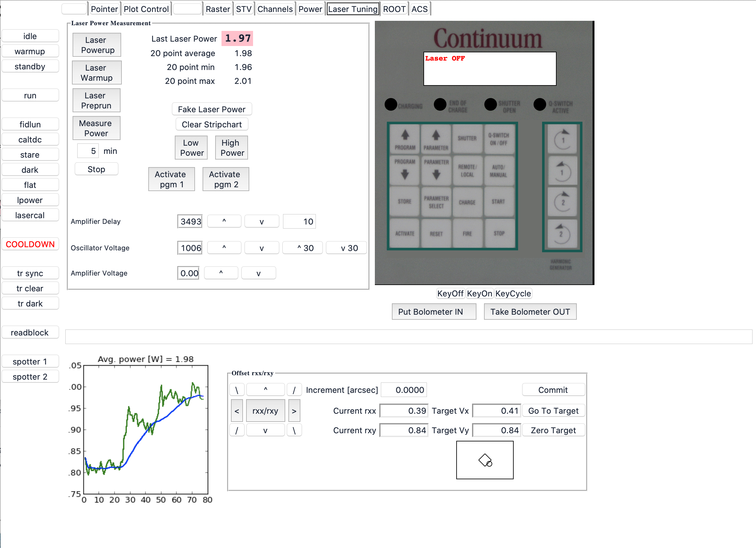
Task: Click the Avg. power stripchart plot
Action: pos(146,430)
